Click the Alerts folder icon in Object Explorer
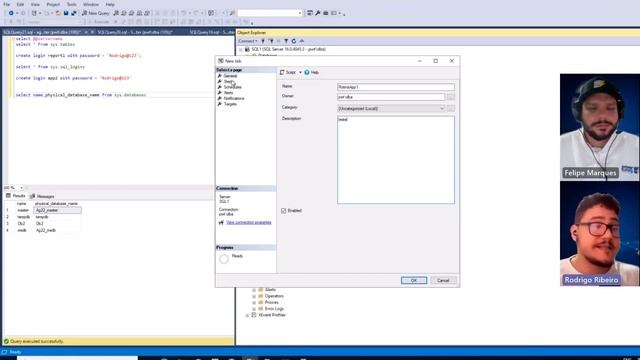This screenshot has height=360, width=640. (261, 290)
